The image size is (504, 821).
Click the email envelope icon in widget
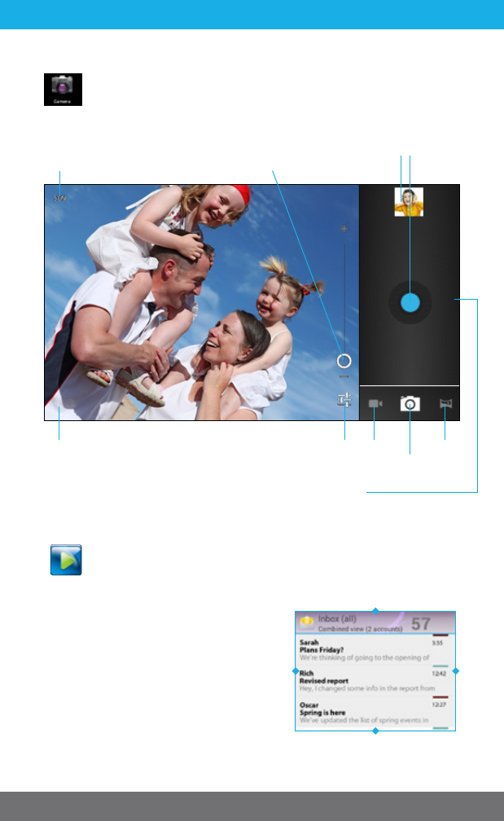(x=307, y=622)
